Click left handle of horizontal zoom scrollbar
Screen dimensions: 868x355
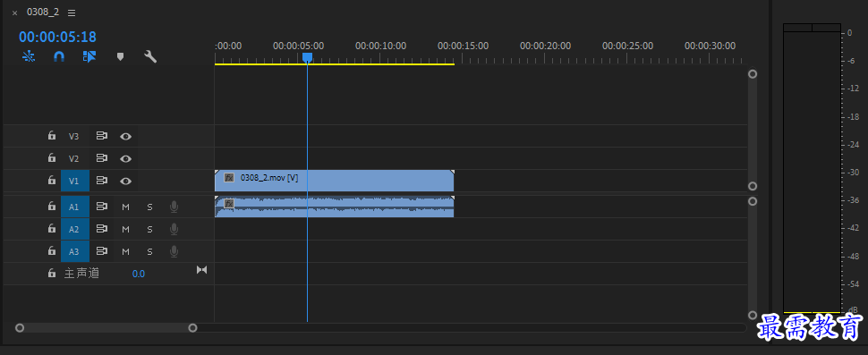point(20,328)
